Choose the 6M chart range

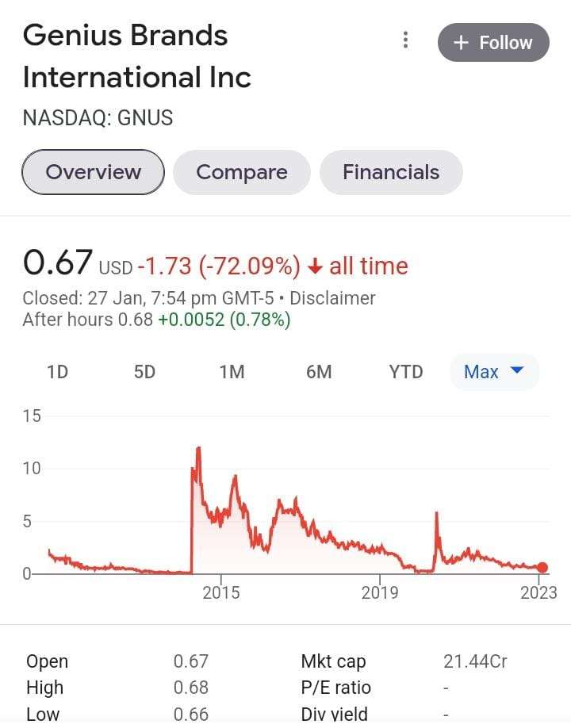[x=319, y=372]
